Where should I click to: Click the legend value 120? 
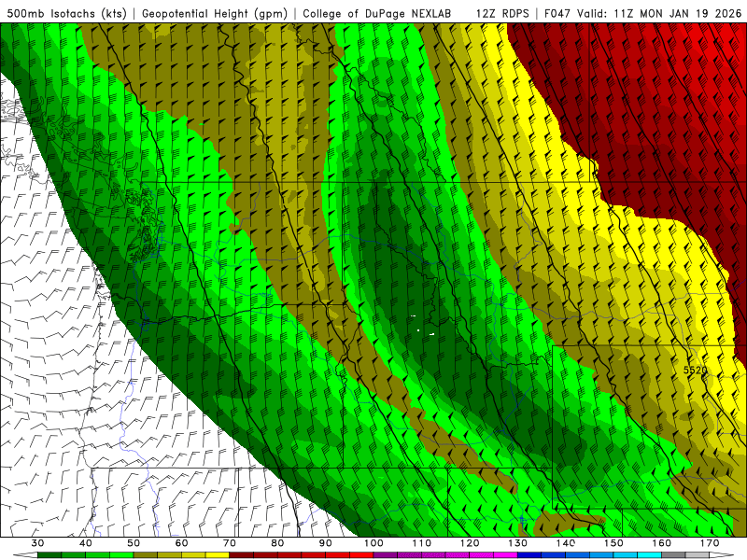[470, 543]
